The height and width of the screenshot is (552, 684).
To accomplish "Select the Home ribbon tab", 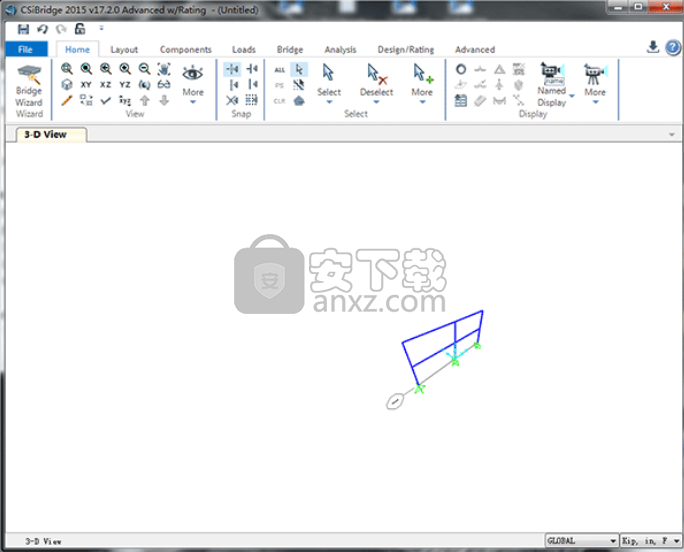I will (x=77, y=49).
